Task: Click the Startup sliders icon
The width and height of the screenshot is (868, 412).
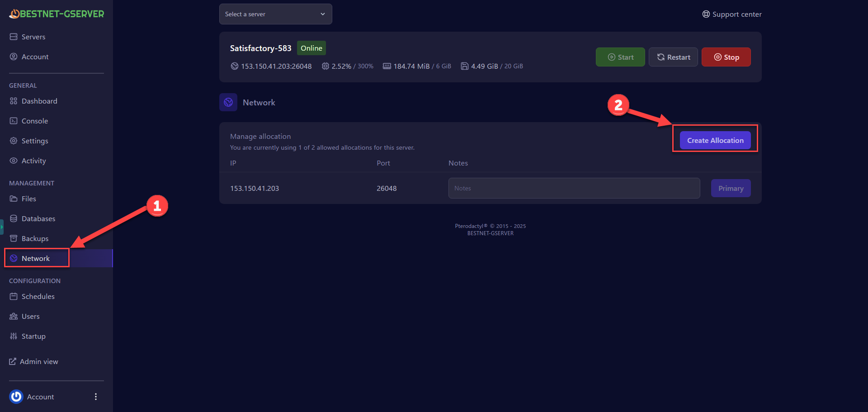Action: [x=14, y=336]
